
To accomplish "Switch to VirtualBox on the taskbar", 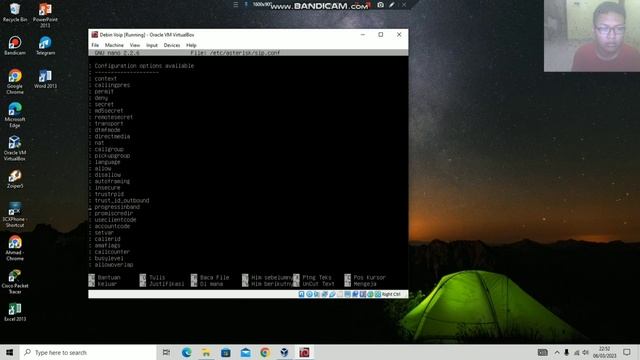I will tap(284, 352).
